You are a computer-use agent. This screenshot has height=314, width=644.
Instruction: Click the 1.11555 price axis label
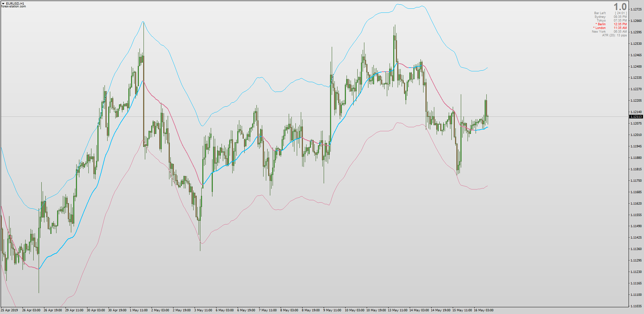click(636, 215)
